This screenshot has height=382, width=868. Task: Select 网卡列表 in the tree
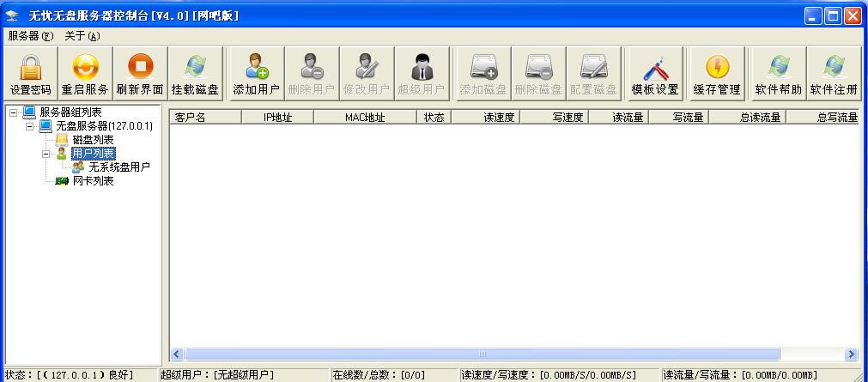pos(93,180)
